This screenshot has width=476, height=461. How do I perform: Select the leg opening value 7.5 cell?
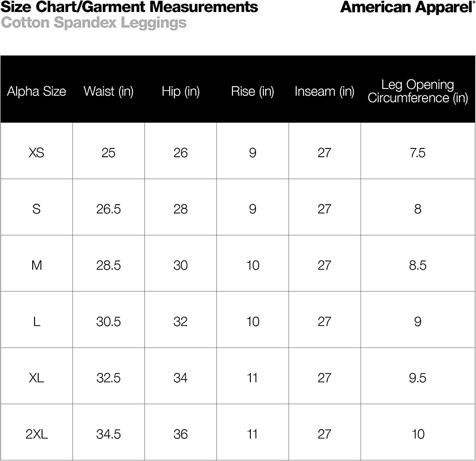(x=417, y=153)
